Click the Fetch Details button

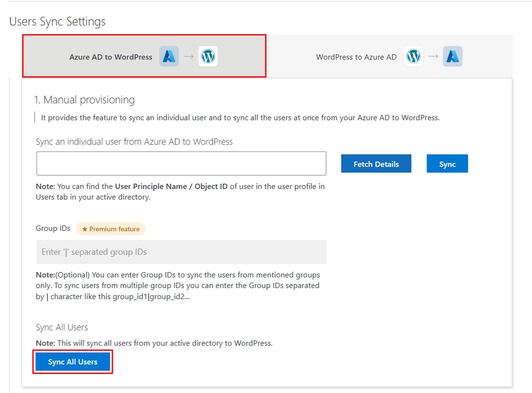pos(376,164)
